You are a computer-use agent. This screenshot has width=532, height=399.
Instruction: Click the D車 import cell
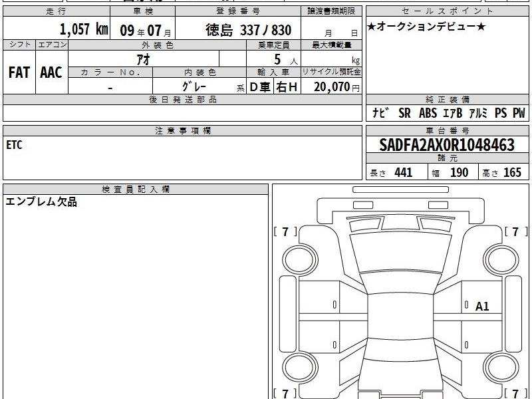[x=260, y=87]
